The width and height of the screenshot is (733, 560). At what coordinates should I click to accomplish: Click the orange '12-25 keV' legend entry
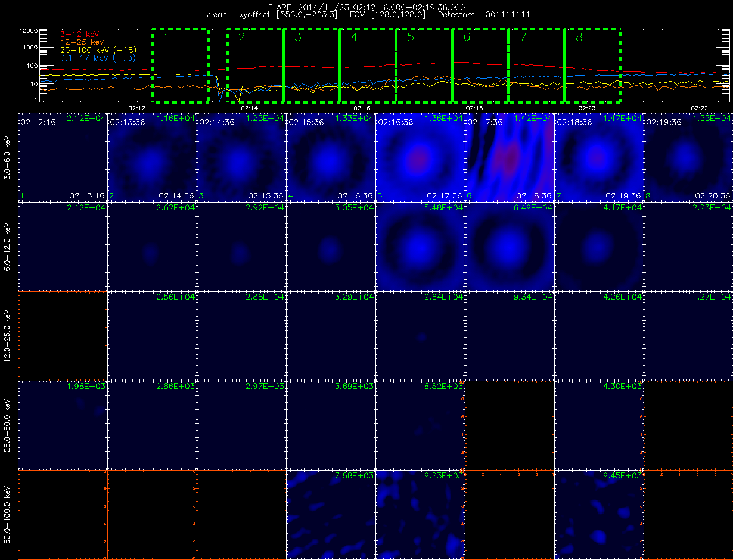[x=82, y=43]
